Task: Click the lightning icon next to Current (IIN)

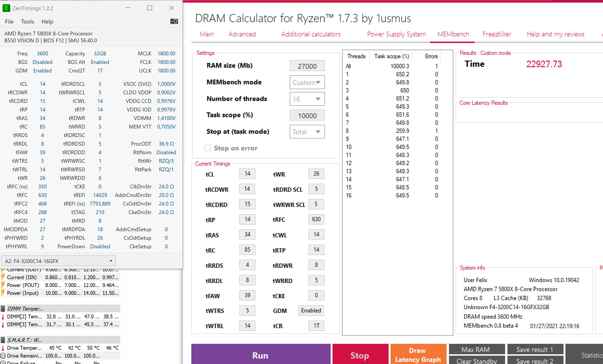Action: pos(2,277)
